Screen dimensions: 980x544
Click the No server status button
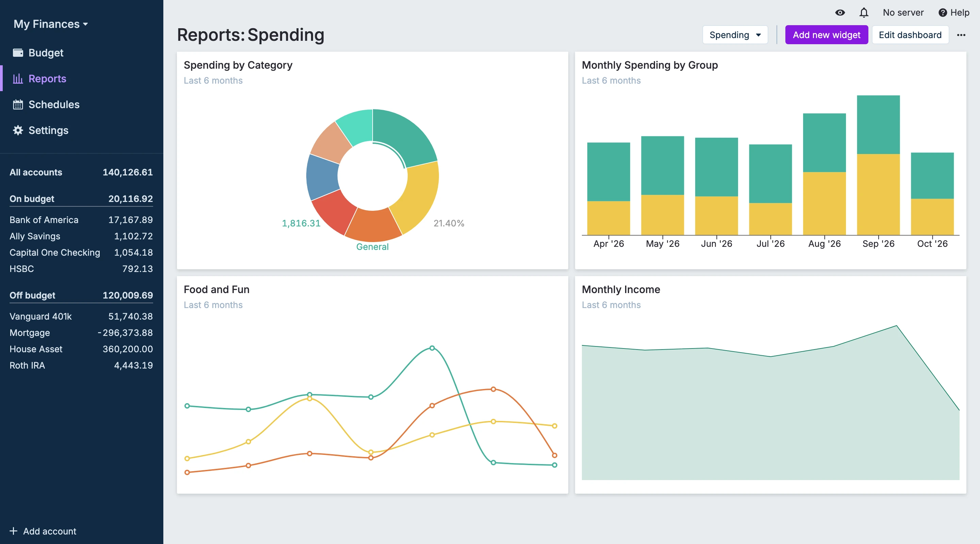tap(903, 13)
